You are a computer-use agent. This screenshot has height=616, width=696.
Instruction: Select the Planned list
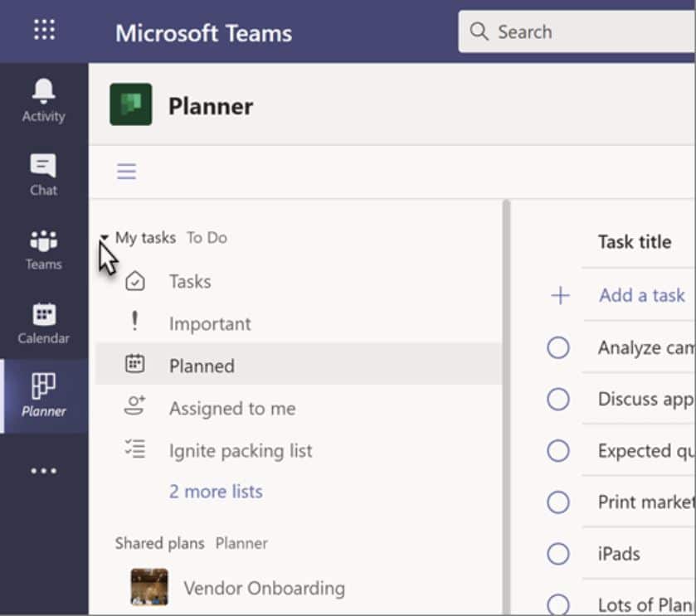(202, 366)
